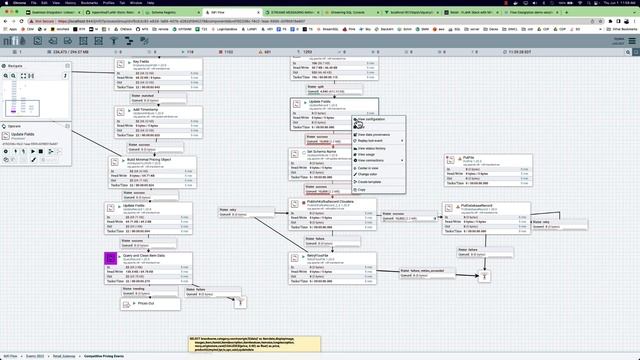This screenshot has height=360, width=640.
Task: Choose View status history in context menu
Action: [x=378, y=149]
